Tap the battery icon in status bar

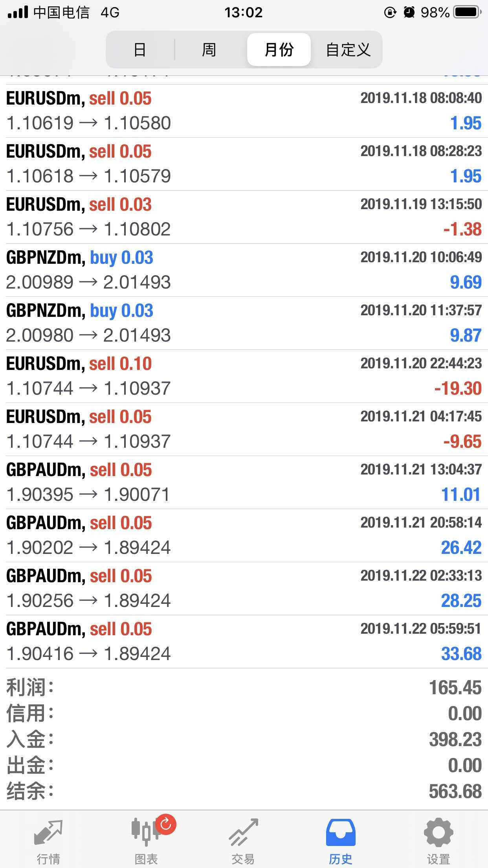pos(467,13)
